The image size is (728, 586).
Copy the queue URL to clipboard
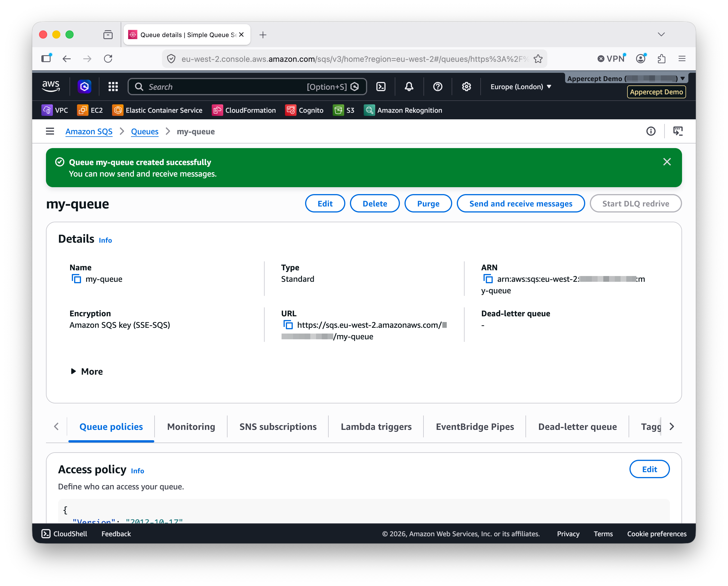288,325
